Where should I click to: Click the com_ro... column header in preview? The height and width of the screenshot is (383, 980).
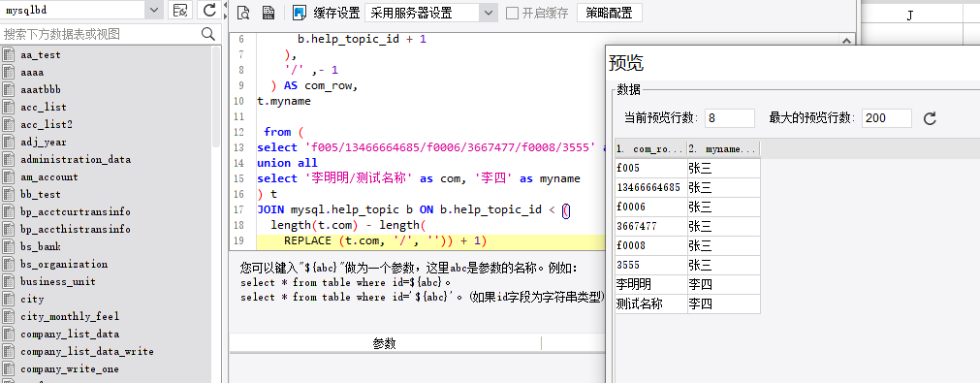point(650,148)
